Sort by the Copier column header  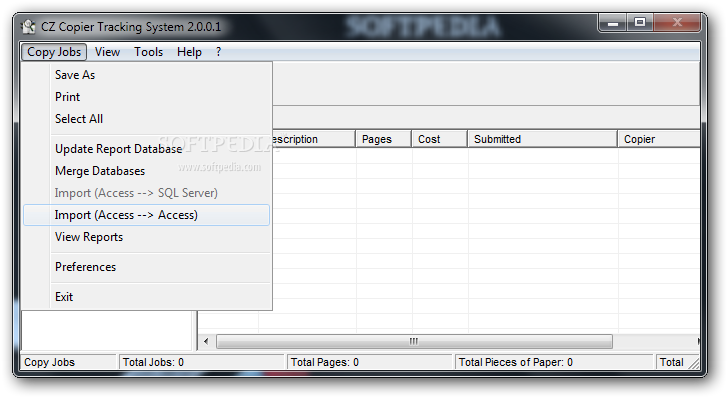tap(659, 139)
